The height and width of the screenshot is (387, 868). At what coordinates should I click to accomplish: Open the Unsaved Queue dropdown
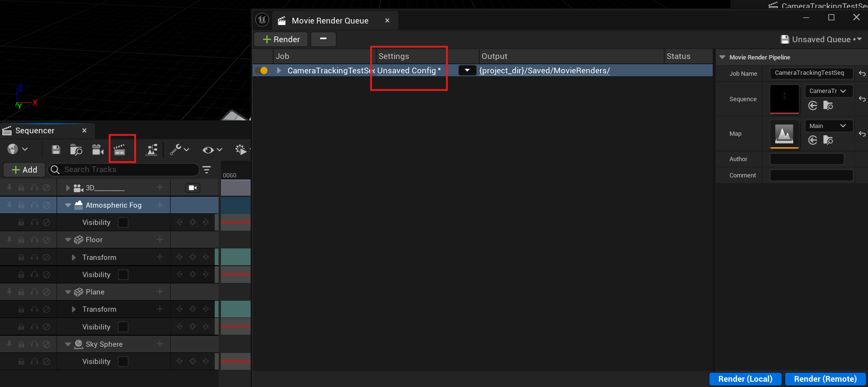pyautogui.click(x=822, y=39)
